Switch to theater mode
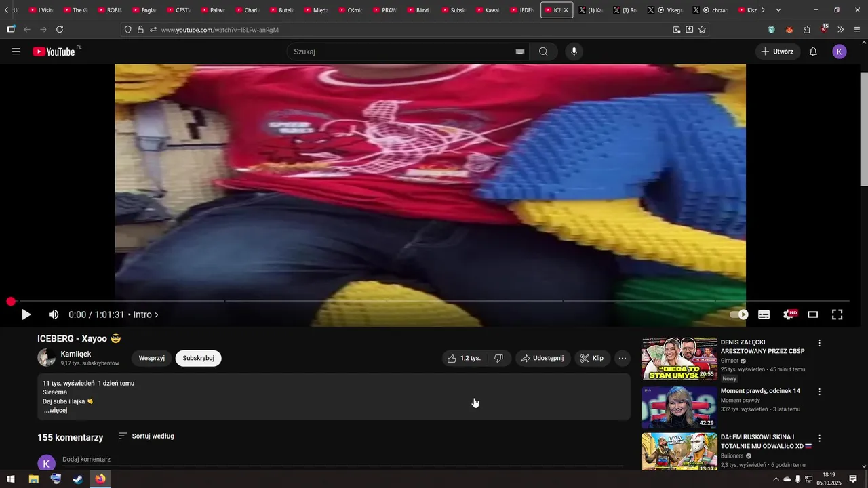 [813, 314]
